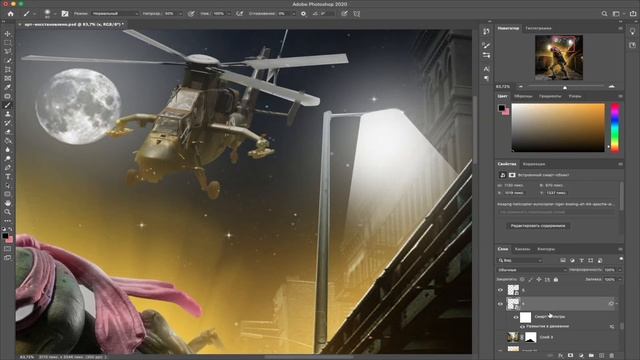Viewport: 640px width, 360px height.
Task: Swap foreground and background colors in toolbox
Action: pos(10,230)
